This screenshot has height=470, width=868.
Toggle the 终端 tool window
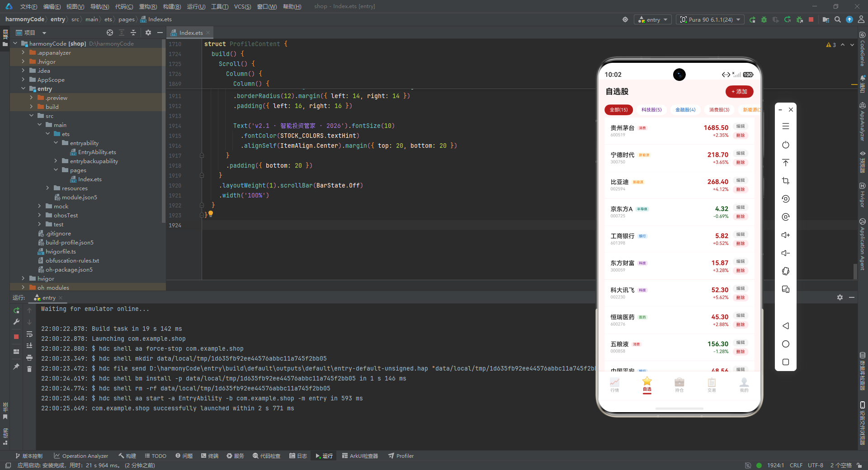pyautogui.click(x=210, y=456)
